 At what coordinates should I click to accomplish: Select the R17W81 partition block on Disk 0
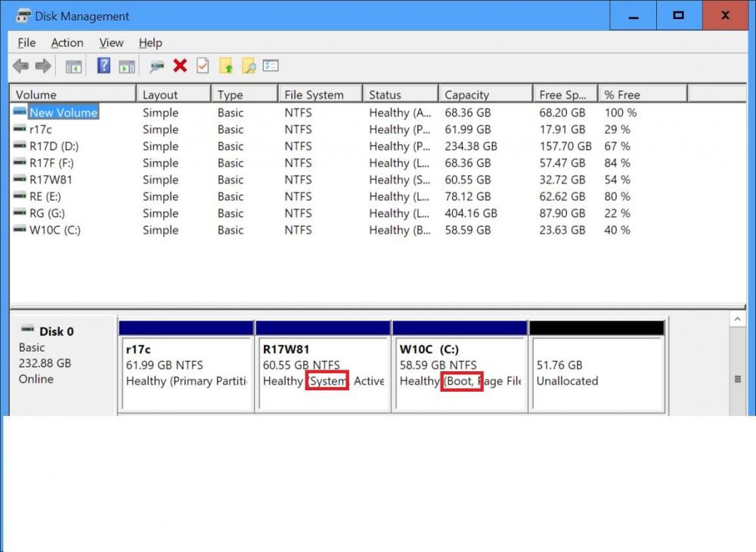[x=323, y=366]
